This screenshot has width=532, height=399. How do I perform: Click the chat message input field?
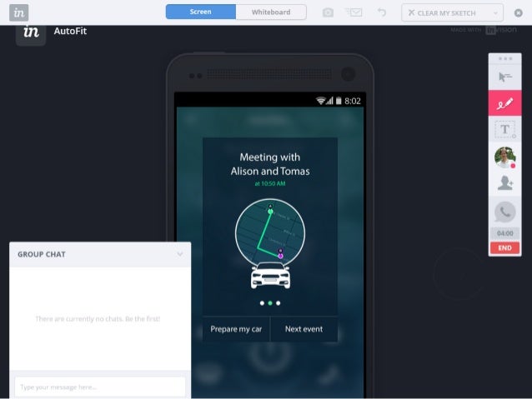[x=100, y=387]
